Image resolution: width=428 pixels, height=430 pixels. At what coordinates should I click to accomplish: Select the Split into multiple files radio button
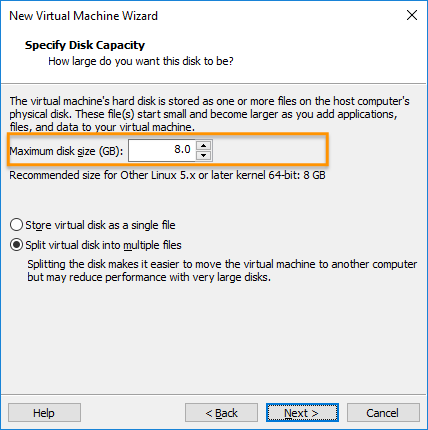[x=16, y=245]
